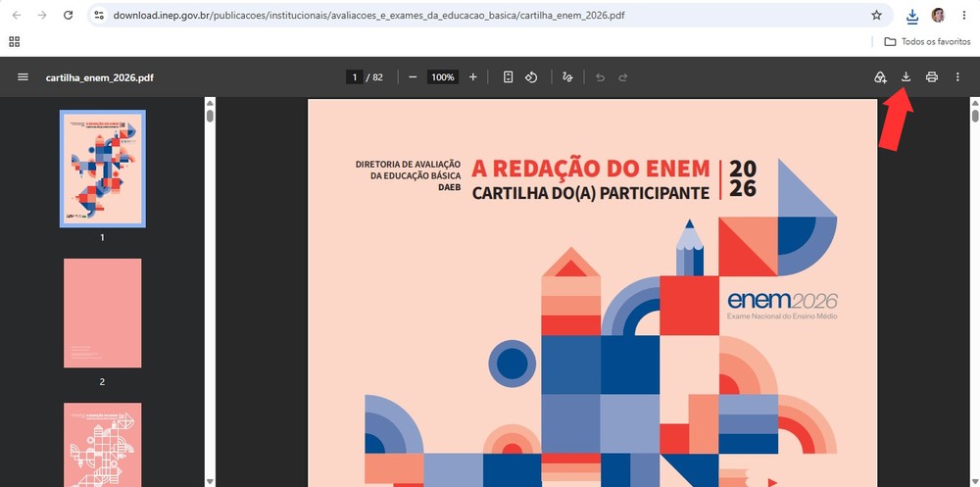The height and width of the screenshot is (487, 980).
Task: Click CARTILHA DO(A) PARTICIPANTE subtitle
Action: (x=591, y=193)
